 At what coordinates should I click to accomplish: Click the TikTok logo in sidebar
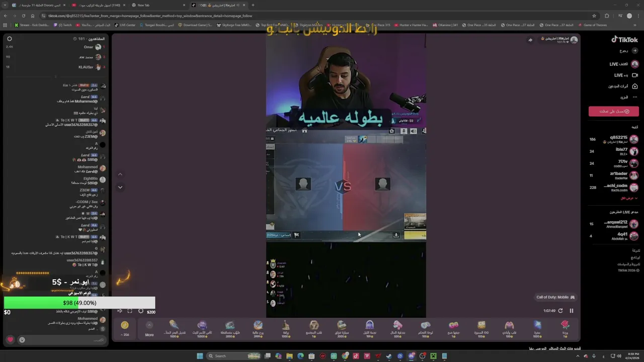[624, 40]
